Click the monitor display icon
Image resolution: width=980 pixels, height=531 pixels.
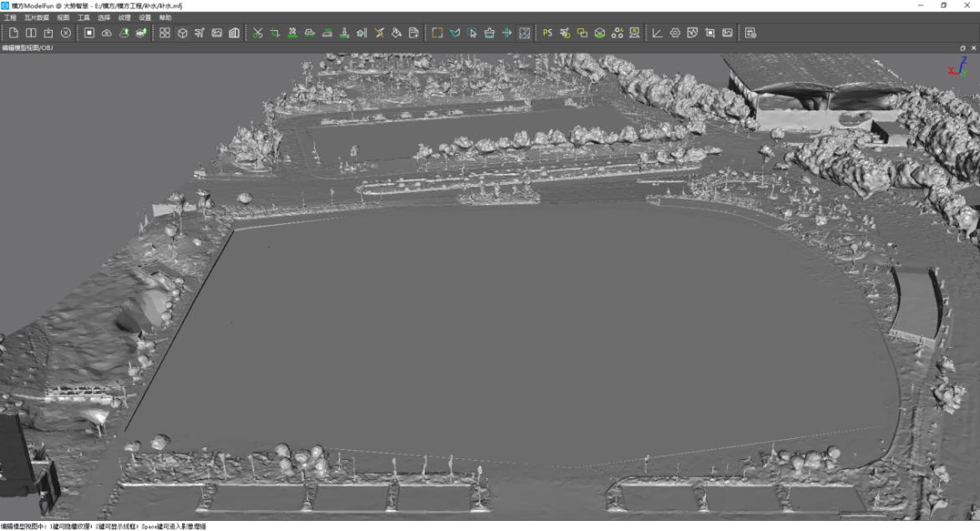pos(634,33)
